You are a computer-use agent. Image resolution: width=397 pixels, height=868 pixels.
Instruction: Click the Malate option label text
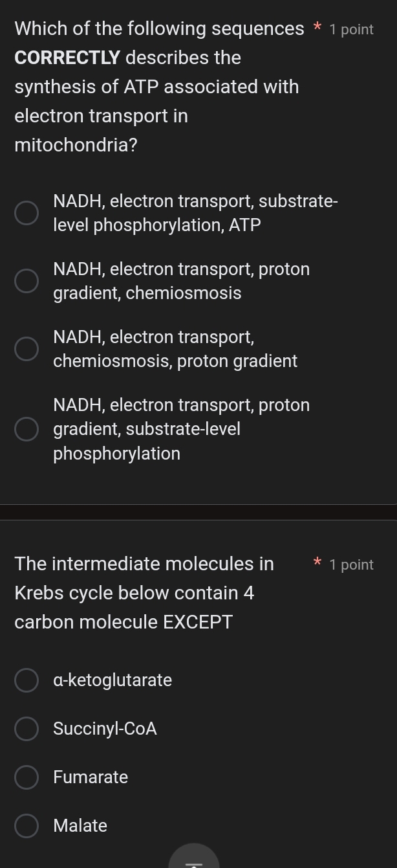tap(80, 826)
